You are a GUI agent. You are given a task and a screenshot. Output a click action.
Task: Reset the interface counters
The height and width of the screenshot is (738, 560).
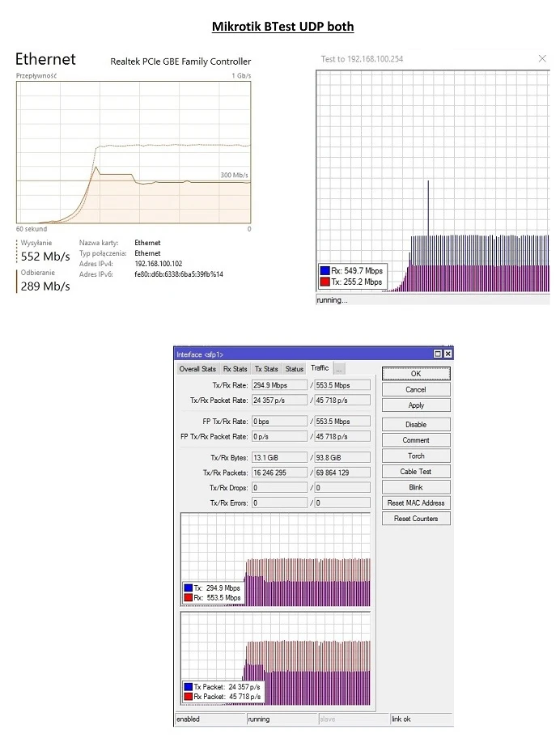(x=416, y=519)
